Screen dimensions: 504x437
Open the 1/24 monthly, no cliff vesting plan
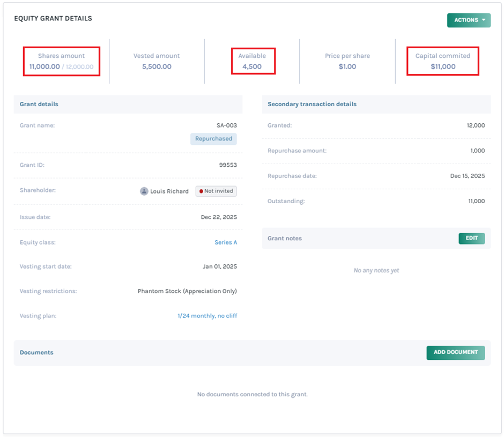[x=207, y=316]
